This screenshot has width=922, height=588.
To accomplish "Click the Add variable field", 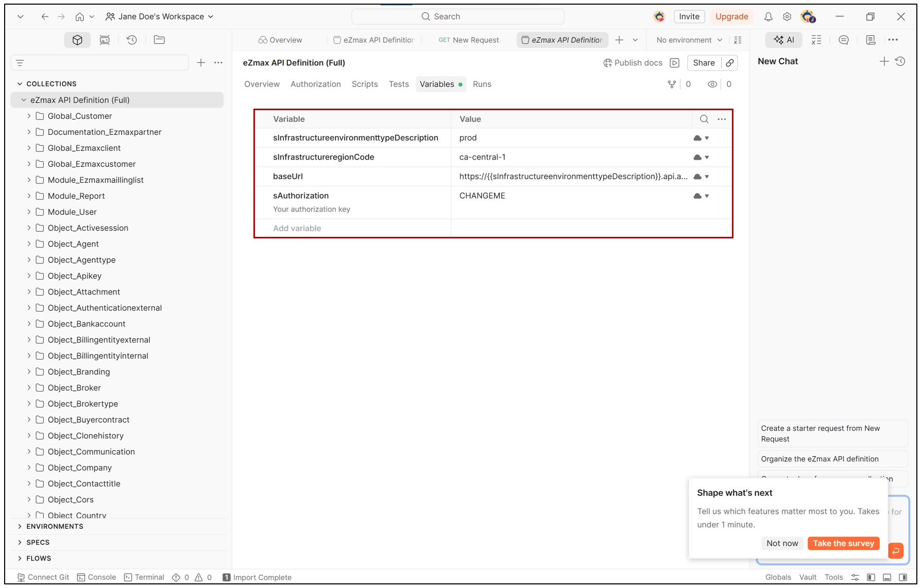I will pyautogui.click(x=353, y=228).
